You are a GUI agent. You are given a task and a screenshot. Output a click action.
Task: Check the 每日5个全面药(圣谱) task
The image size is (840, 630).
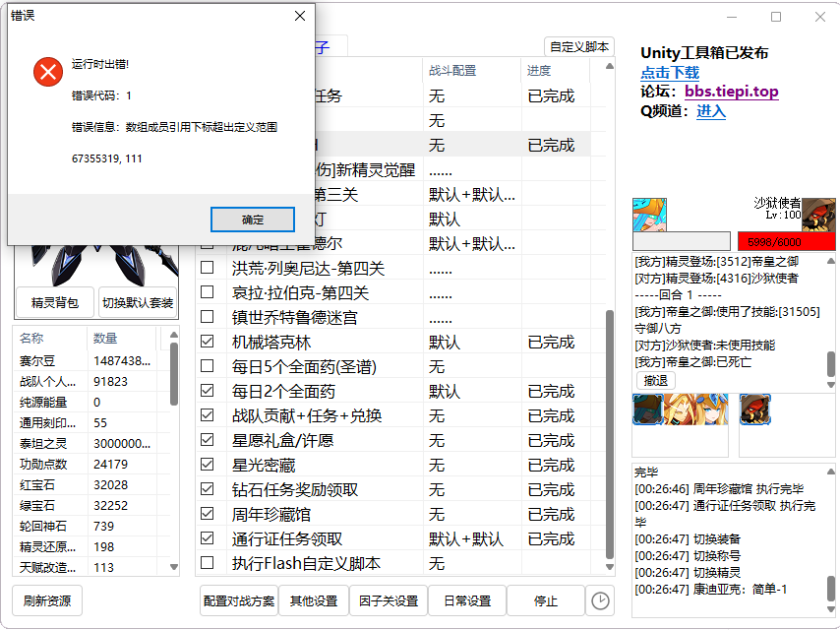[207, 365]
